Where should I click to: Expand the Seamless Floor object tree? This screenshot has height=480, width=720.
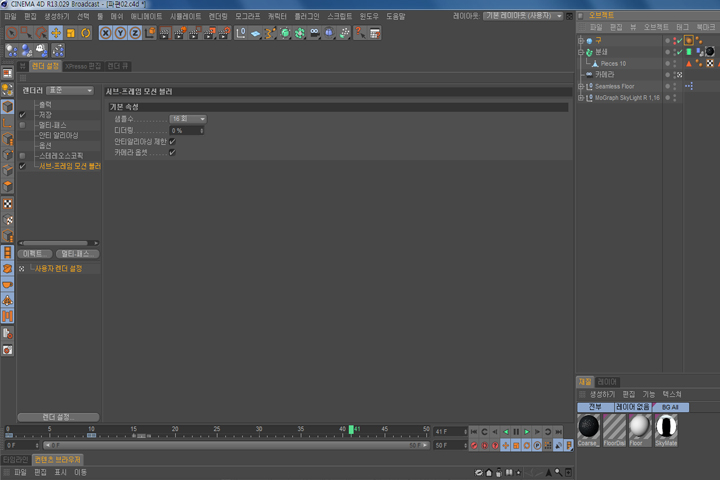tap(581, 86)
